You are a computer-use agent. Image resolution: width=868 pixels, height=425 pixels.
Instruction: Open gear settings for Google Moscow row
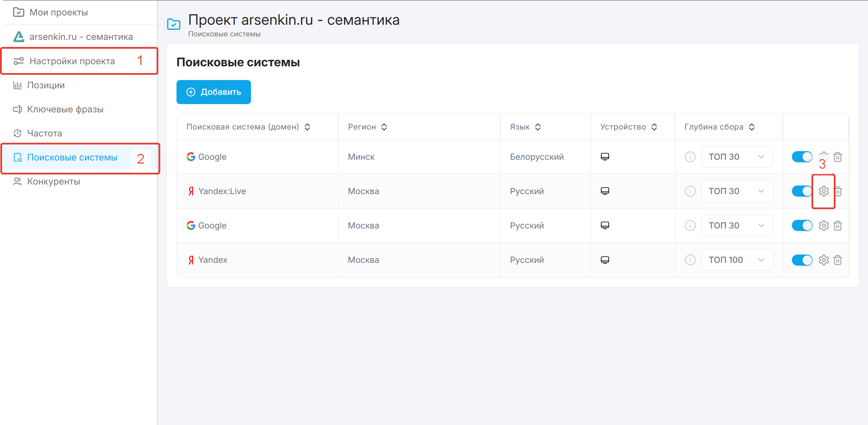click(823, 226)
